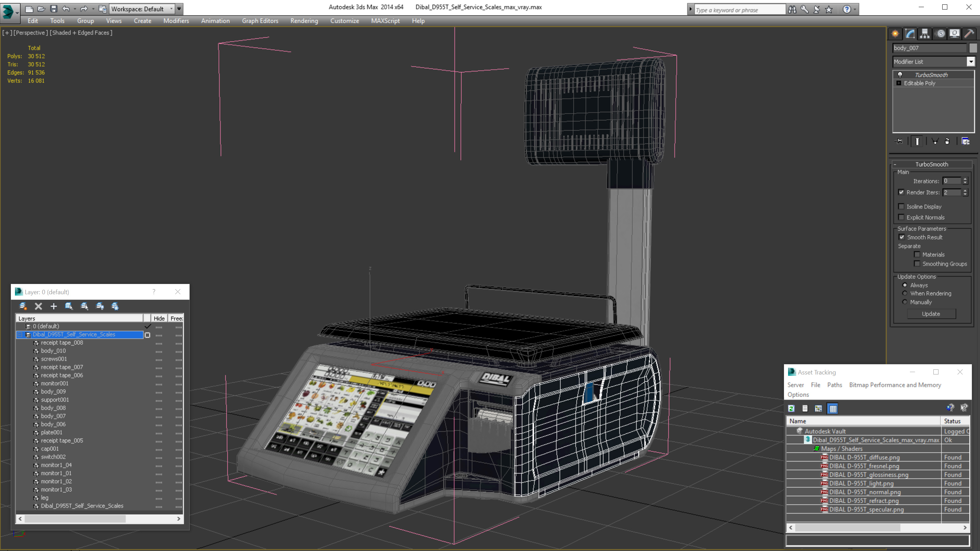Viewport: 980px width, 551px height.
Task: Click the Hide column header in Layer dialog
Action: point(159,318)
